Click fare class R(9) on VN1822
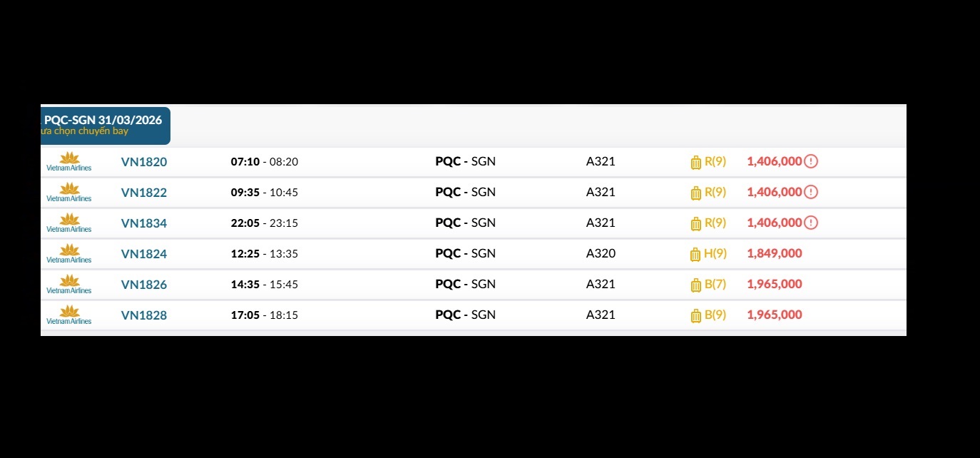This screenshot has width=980, height=458. tap(715, 192)
